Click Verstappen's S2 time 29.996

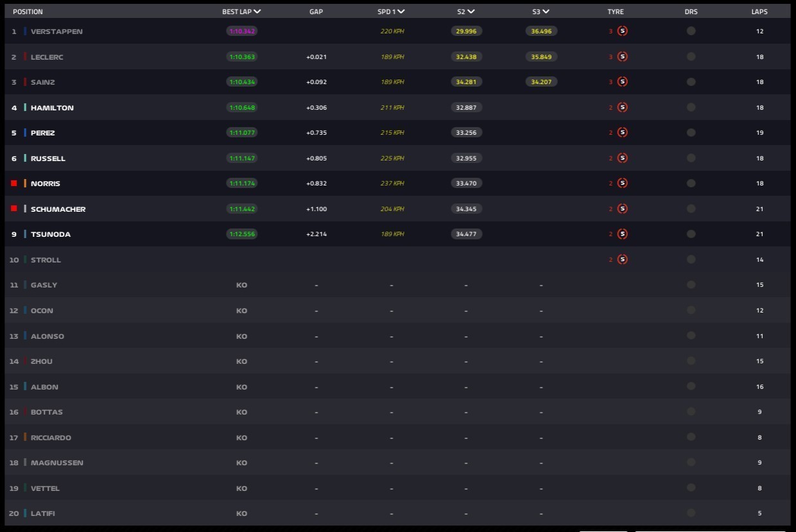[466, 31]
